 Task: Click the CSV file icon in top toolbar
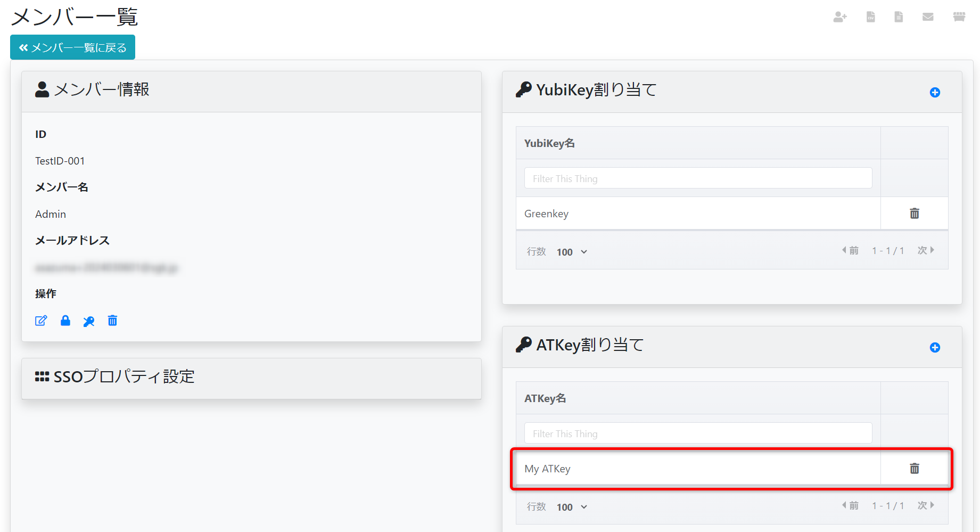tap(871, 17)
